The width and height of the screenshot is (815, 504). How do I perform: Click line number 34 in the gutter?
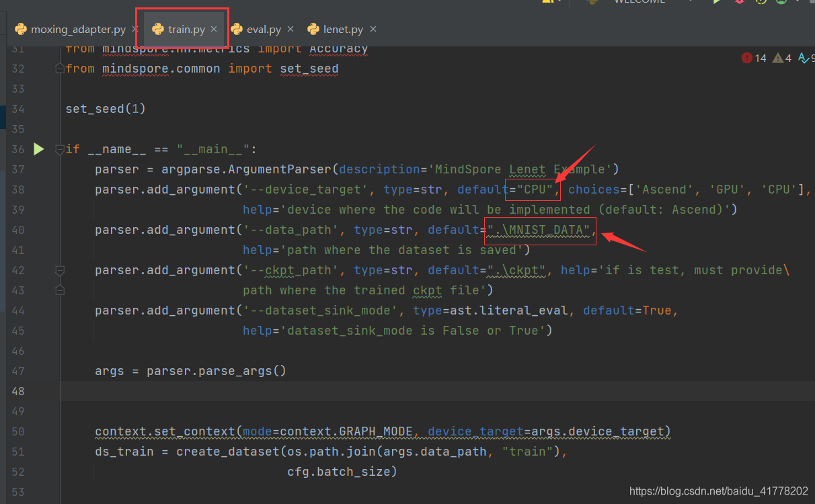[x=18, y=108]
